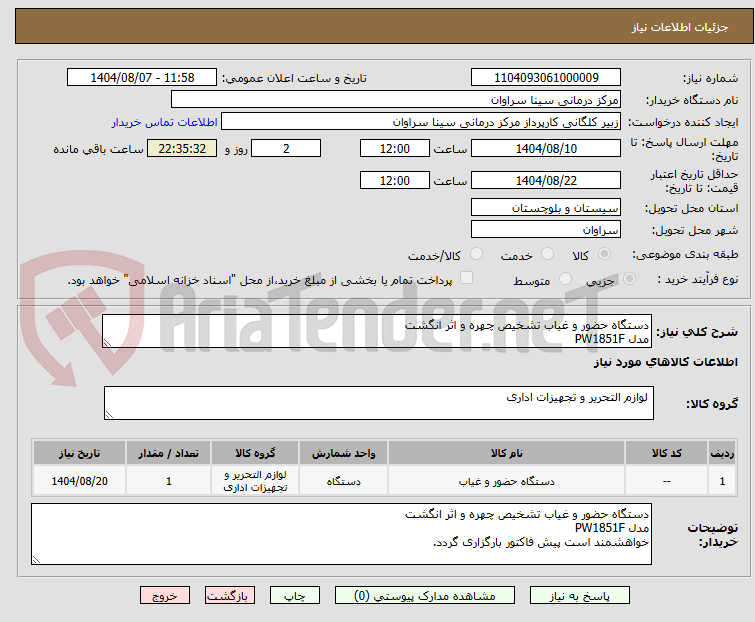Click the resize handle of توضیحات خریدار box

37,559
